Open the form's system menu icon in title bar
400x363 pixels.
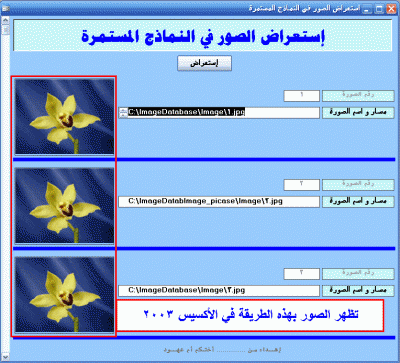[5, 9]
